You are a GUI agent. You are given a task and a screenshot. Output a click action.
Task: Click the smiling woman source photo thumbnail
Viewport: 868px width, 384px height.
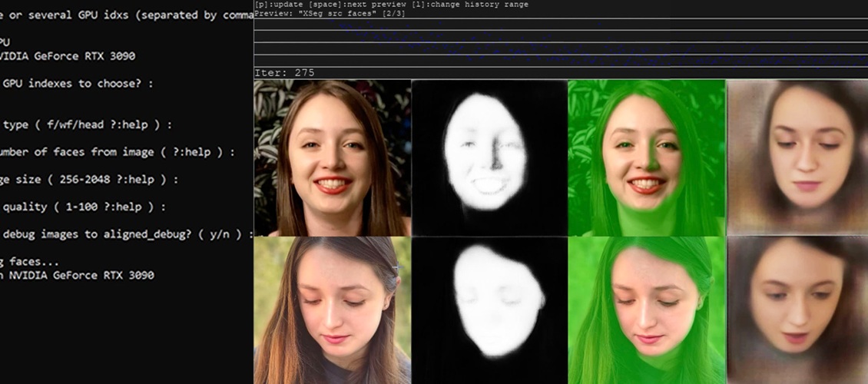pyautogui.click(x=332, y=157)
